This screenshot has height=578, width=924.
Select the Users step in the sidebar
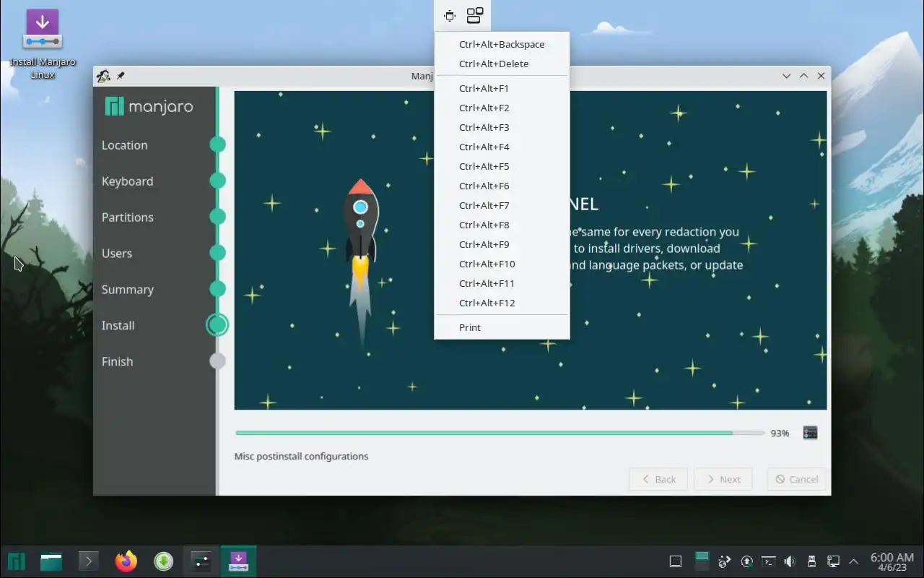(x=116, y=254)
